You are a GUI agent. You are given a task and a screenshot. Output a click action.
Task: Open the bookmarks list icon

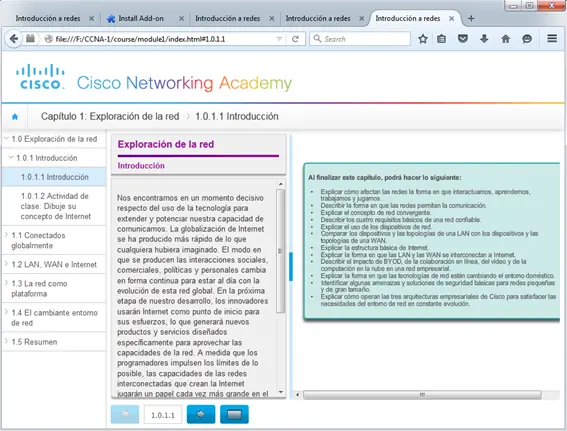tap(441, 39)
